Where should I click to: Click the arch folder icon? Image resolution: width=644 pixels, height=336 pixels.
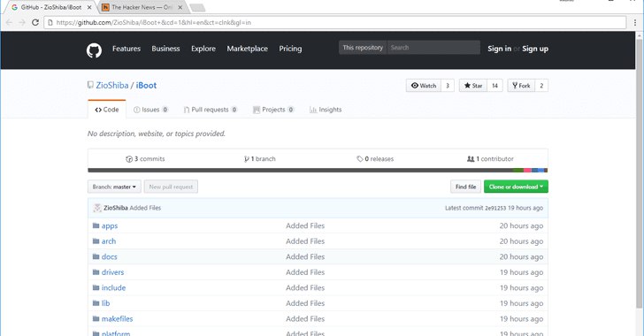pyautogui.click(x=96, y=241)
